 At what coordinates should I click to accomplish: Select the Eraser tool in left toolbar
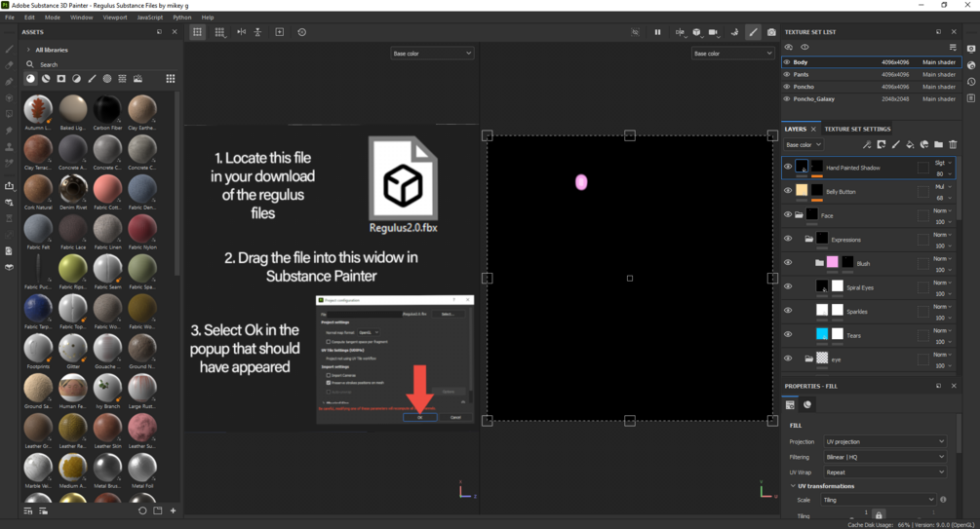tap(9, 65)
